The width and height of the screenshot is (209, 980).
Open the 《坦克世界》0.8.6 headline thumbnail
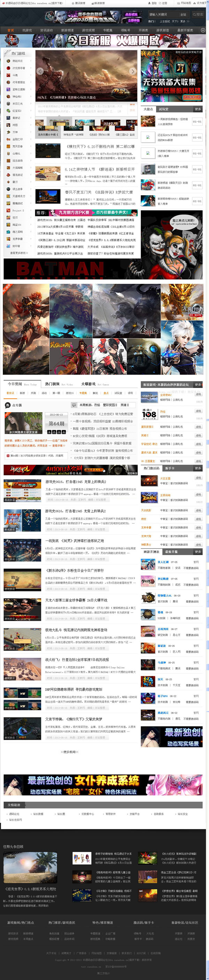[x=30, y=868]
